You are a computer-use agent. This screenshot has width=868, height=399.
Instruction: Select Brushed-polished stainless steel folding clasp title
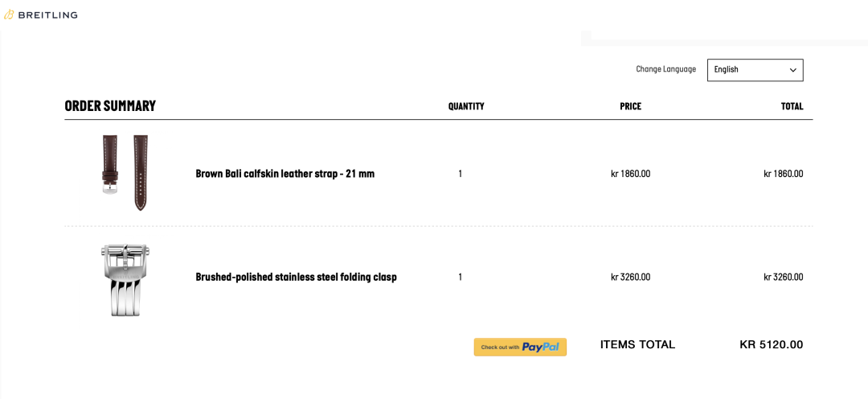(x=296, y=278)
